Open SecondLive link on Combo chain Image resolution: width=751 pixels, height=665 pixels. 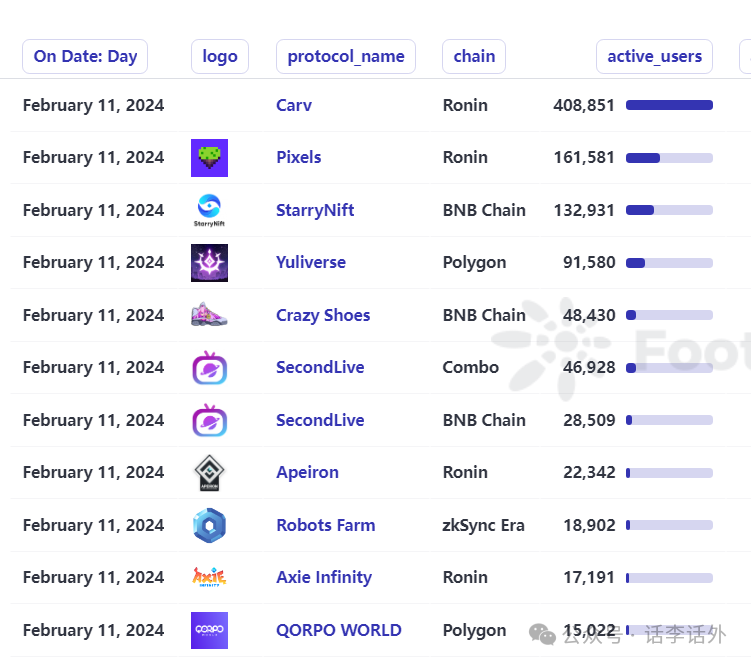pyautogui.click(x=320, y=367)
